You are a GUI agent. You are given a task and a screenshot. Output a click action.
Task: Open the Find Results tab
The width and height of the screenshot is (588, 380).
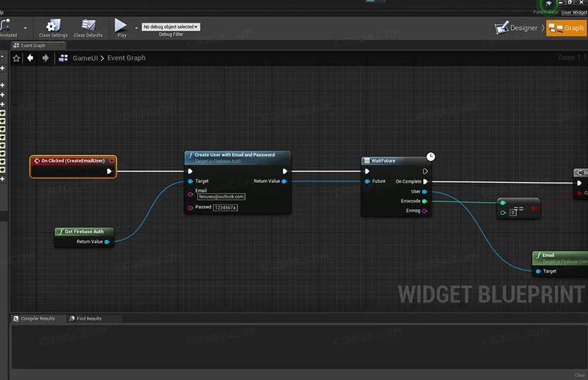[x=85, y=318]
